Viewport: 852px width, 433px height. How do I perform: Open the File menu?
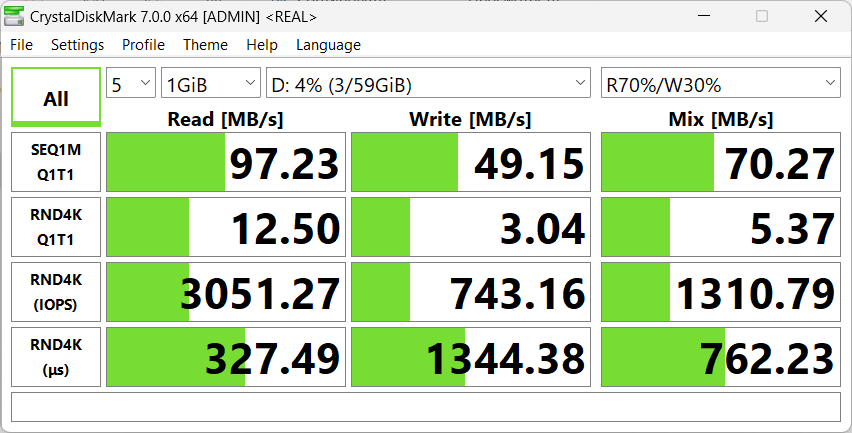click(22, 45)
